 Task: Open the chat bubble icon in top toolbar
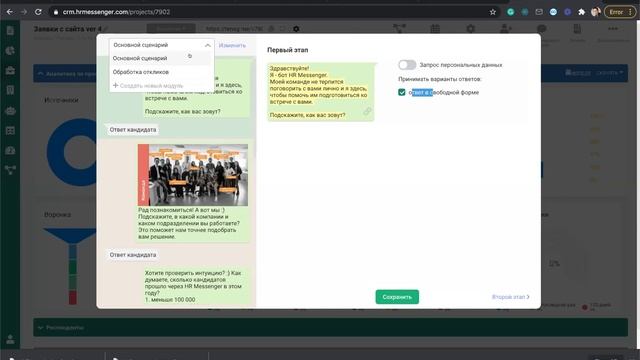[x=542, y=29]
